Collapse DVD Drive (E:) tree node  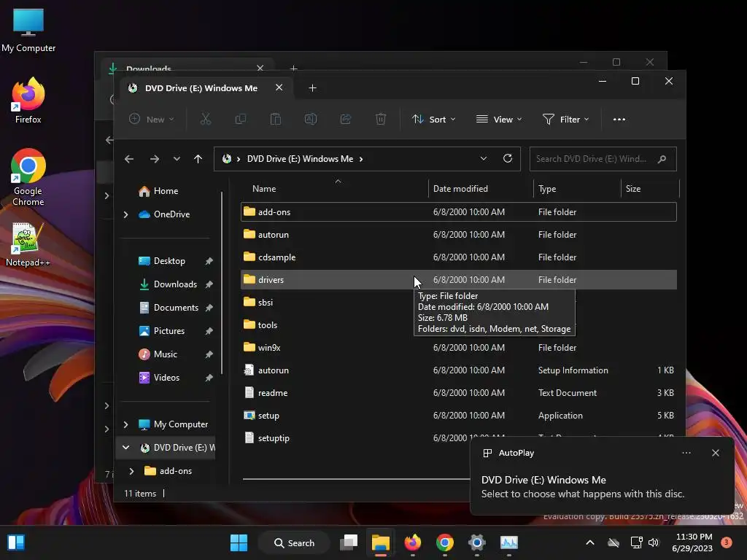point(125,448)
